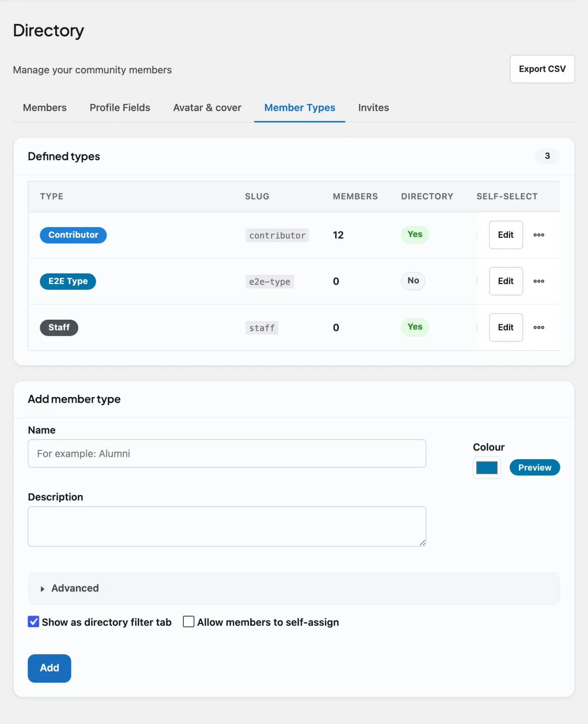Viewport: 588px width, 724px height.
Task: Enable Allow members to self-assign checkbox
Action: tap(189, 621)
